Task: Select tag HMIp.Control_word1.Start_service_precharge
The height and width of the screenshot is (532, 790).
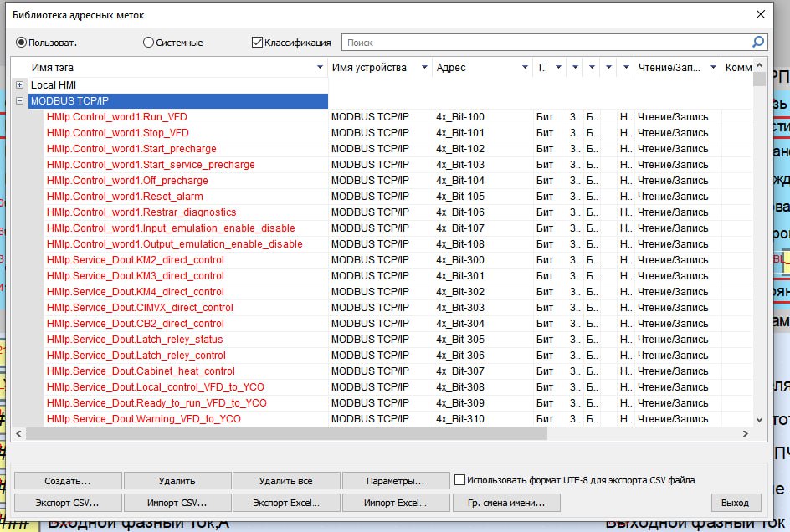Action: pyautogui.click(x=151, y=165)
